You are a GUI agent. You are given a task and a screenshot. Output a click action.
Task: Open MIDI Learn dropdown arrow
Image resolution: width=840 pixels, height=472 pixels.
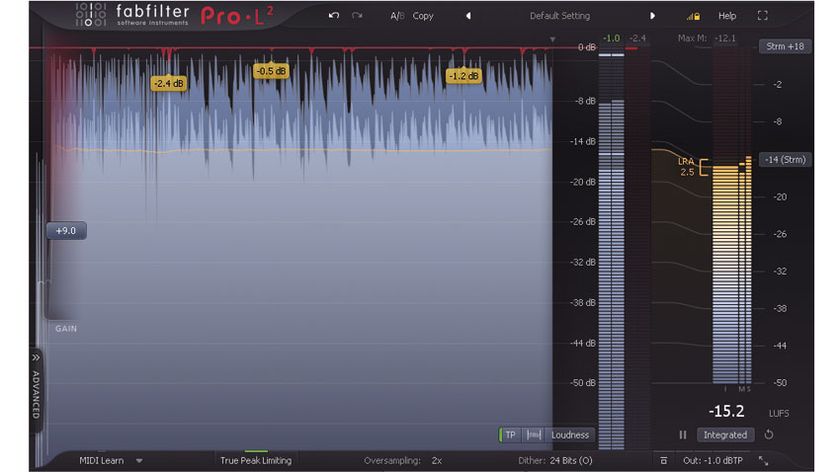pyautogui.click(x=139, y=461)
